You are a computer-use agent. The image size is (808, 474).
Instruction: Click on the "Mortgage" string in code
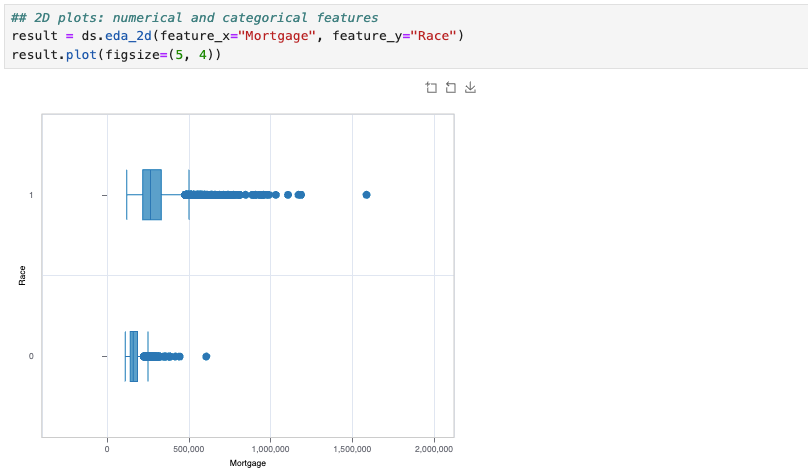[277, 36]
